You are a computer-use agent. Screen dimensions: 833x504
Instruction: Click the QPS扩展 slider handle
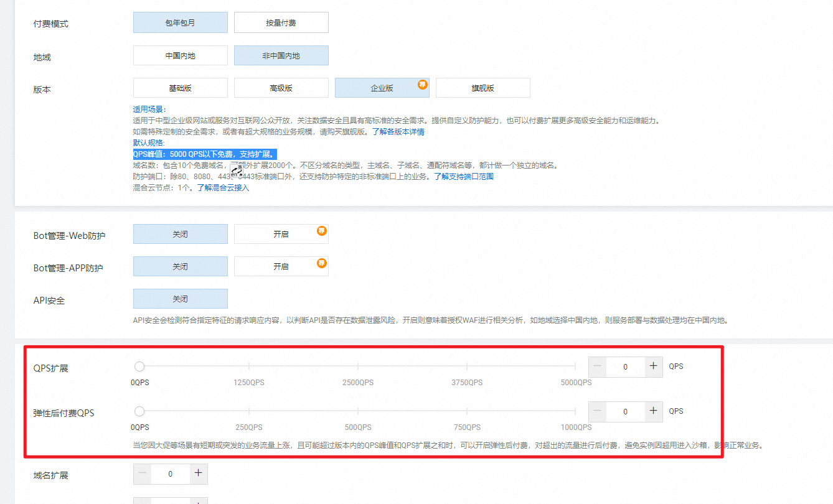(139, 366)
